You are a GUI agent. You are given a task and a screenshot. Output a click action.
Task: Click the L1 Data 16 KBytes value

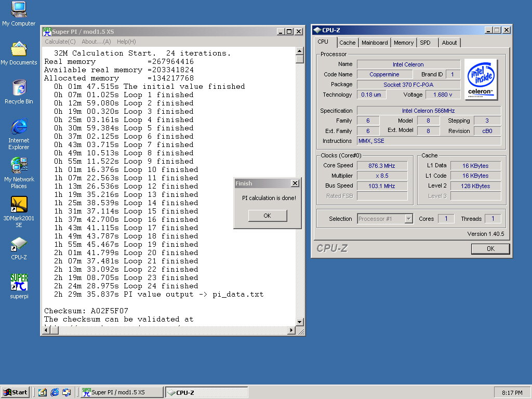tap(475, 166)
